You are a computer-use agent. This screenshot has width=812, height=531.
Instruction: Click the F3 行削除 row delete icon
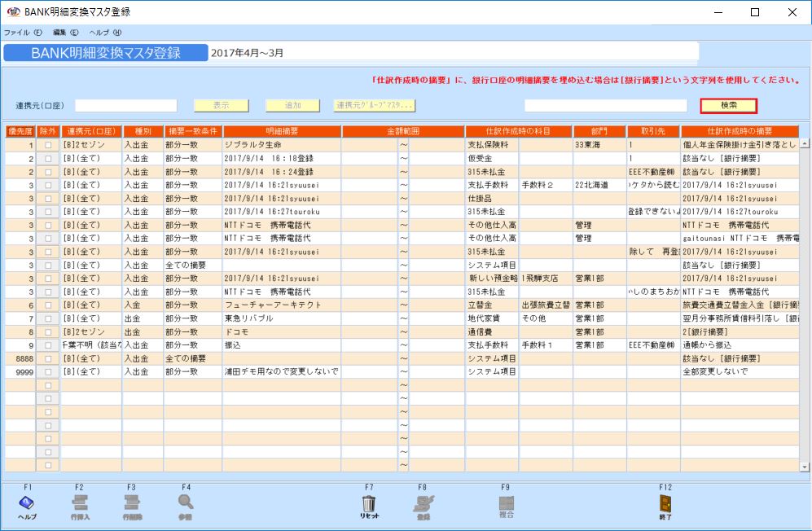click(x=132, y=504)
